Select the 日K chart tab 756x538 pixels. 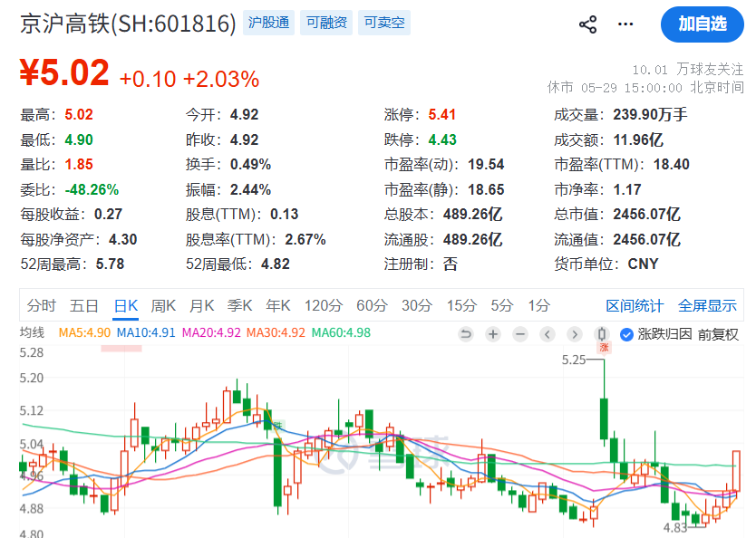(x=126, y=305)
